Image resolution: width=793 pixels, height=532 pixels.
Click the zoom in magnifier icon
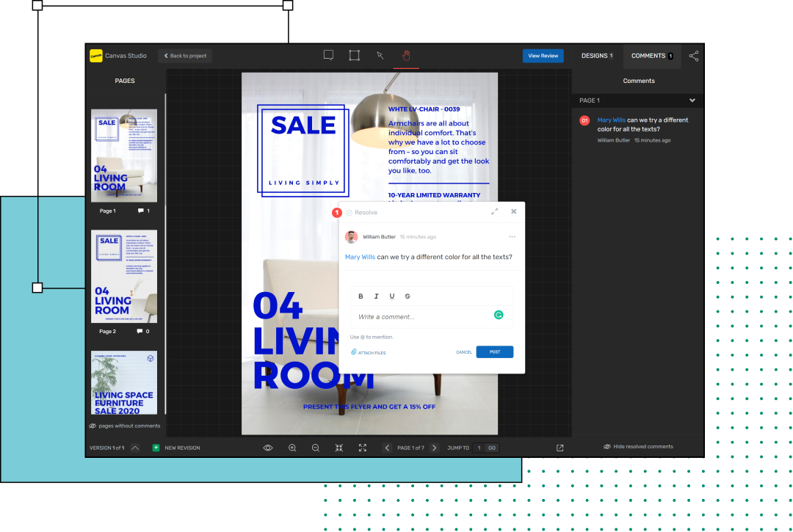pyautogui.click(x=292, y=447)
